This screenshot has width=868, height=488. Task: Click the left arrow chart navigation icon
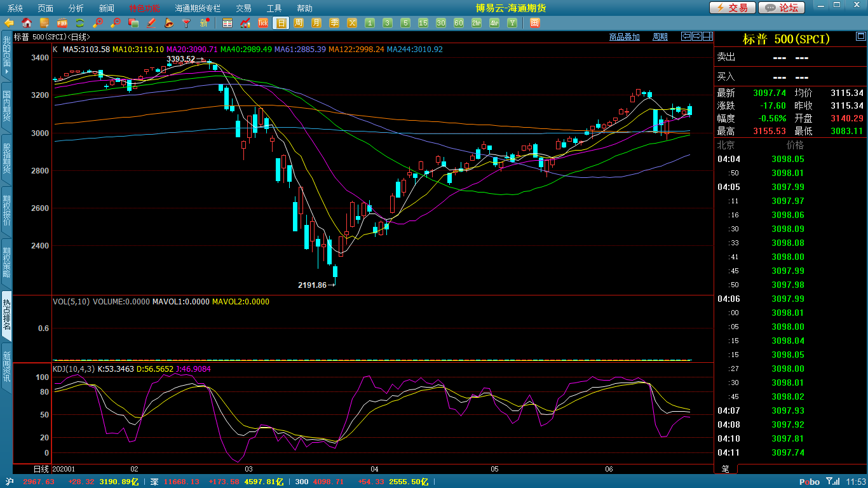pyautogui.click(x=686, y=36)
